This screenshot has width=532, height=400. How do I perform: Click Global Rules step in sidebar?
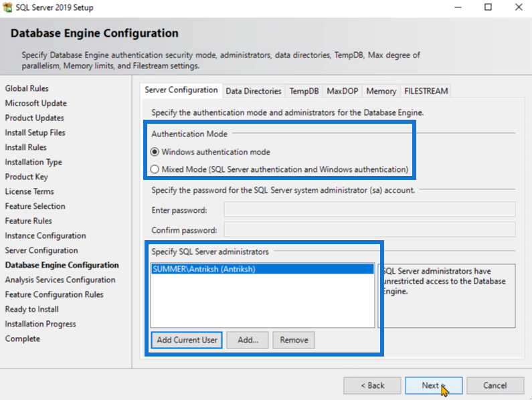(27, 88)
